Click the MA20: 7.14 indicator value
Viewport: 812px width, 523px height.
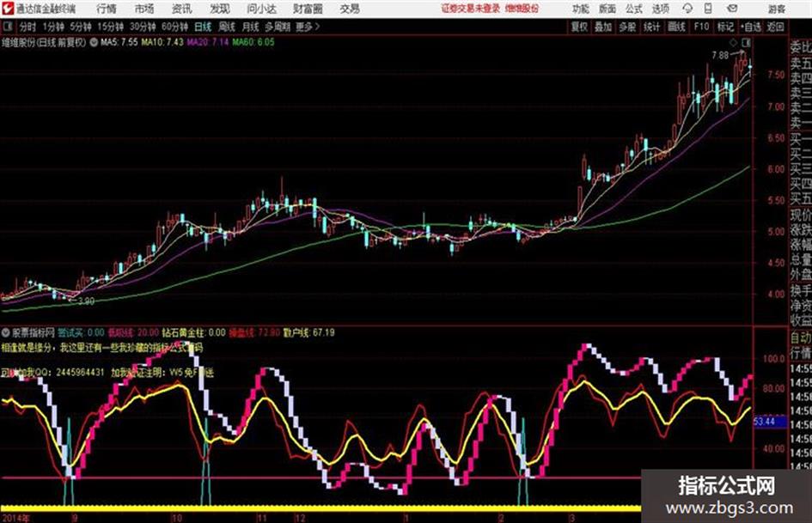(x=208, y=42)
